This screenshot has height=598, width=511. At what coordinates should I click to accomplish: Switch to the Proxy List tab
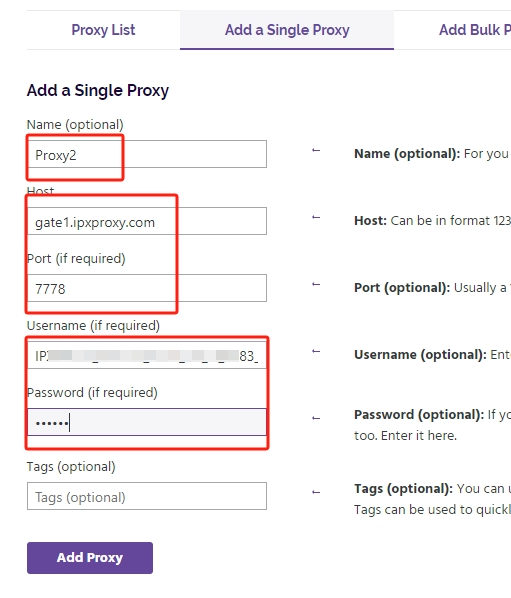click(103, 30)
